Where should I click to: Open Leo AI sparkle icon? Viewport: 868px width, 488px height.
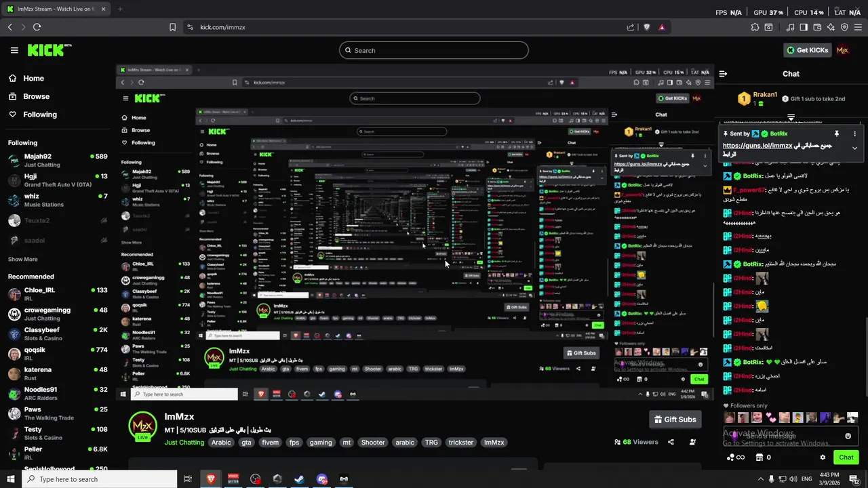point(831,27)
